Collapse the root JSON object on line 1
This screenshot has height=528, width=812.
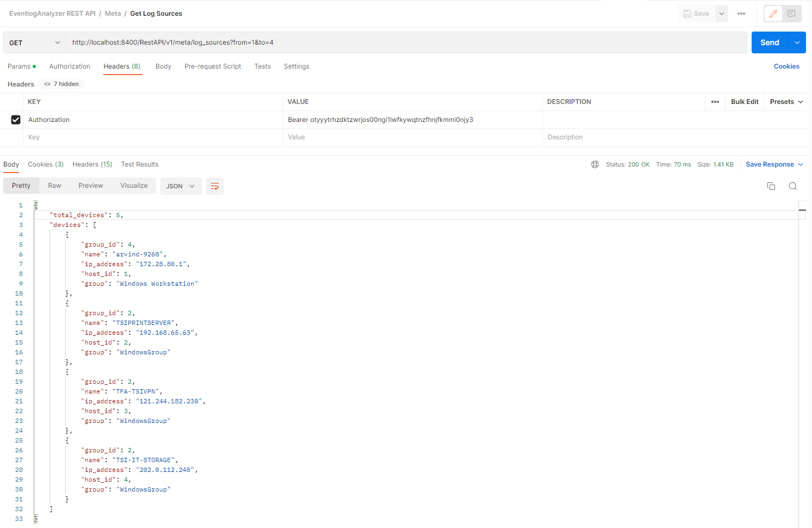pos(35,205)
